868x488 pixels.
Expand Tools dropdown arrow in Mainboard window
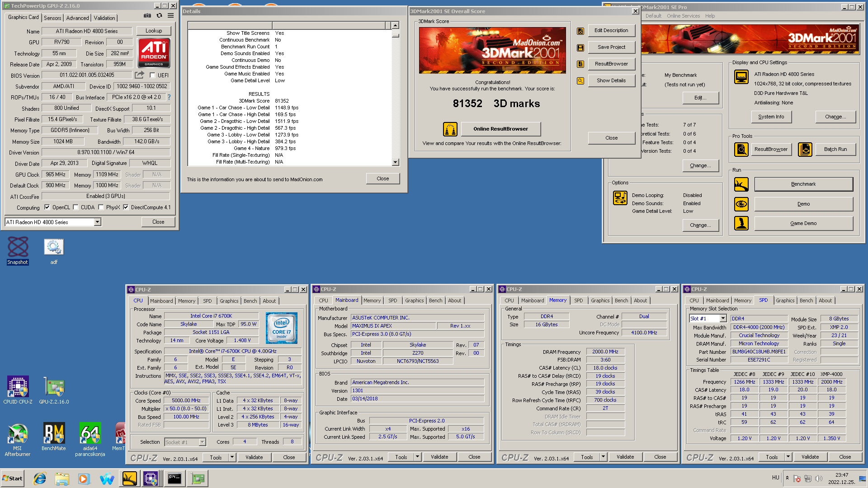click(x=417, y=457)
